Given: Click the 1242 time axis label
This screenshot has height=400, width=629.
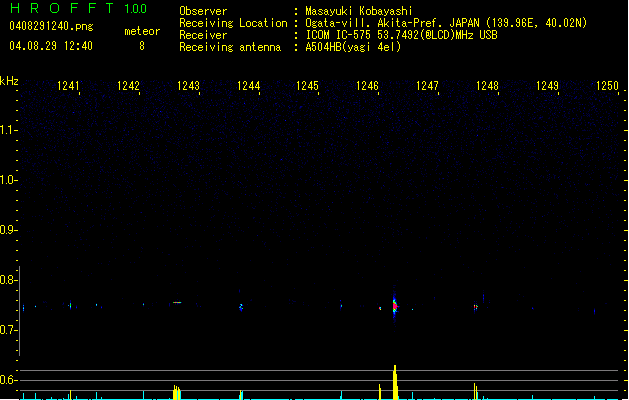Looking at the screenshot, I should tap(128, 86).
